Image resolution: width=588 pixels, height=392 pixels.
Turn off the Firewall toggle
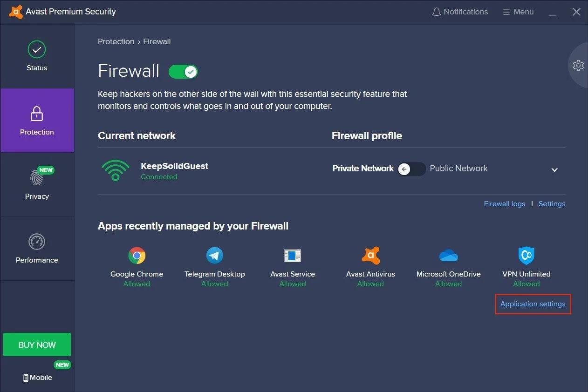[x=184, y=72]
